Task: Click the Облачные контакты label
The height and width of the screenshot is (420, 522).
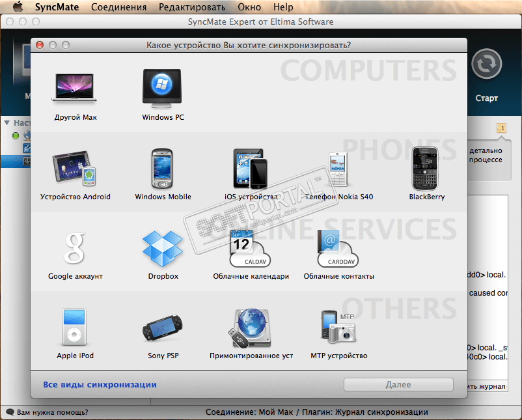Action: [339, 276]
